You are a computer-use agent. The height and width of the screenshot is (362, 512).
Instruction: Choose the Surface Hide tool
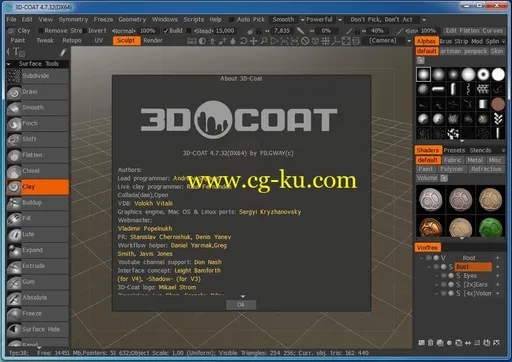(x=37, y=329)
